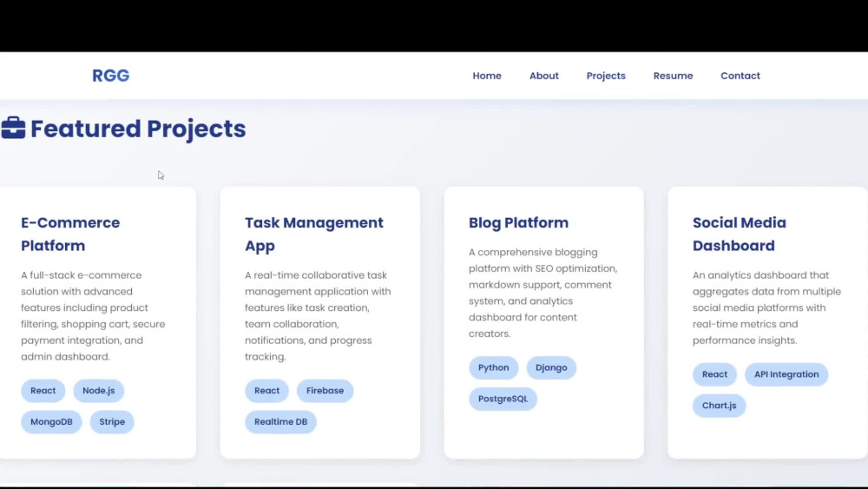Click the briefcase icon beside Featured Projects

pos(13,128)
